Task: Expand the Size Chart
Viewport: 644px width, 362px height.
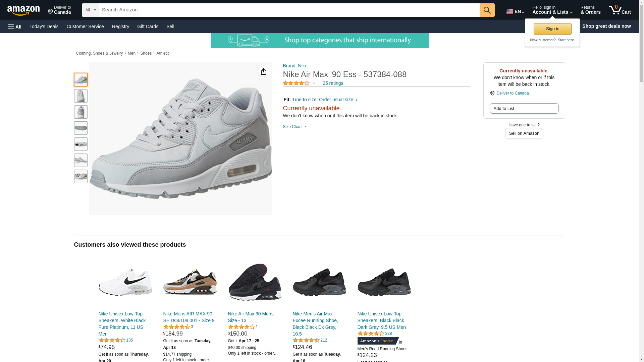Action: [x=295, y=127]
